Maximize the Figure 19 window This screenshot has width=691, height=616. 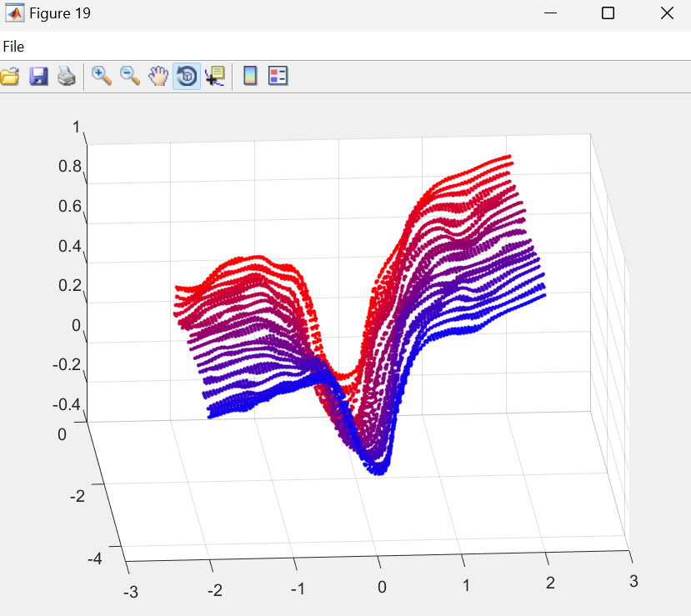click(608, 13)
